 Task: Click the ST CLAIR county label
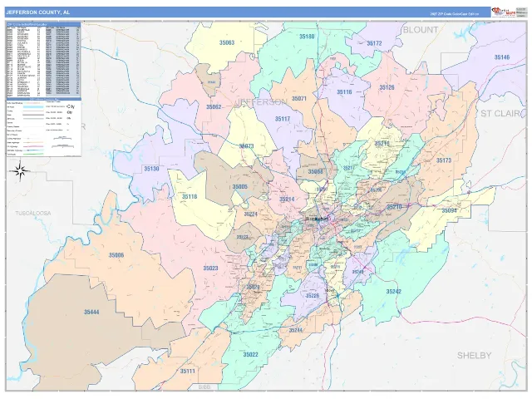(500, 114)
